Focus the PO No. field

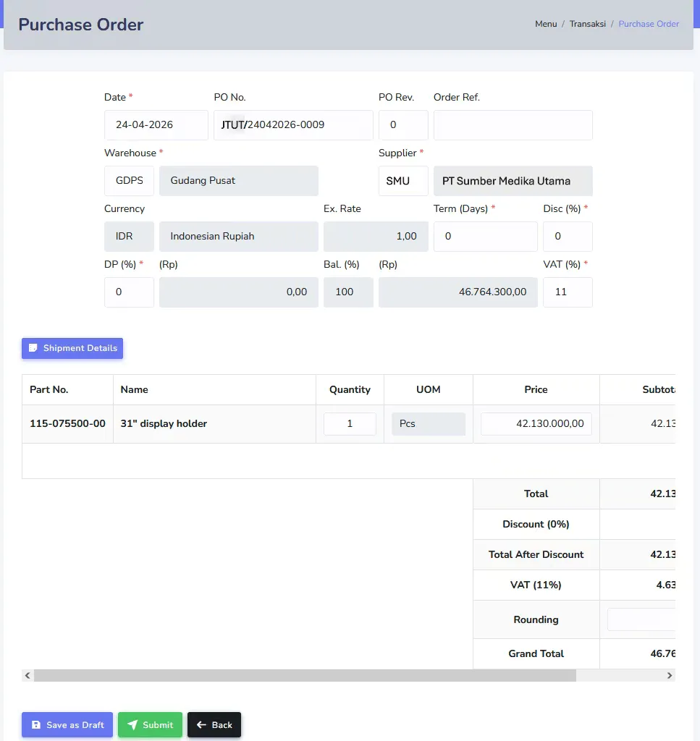(293, 124)
